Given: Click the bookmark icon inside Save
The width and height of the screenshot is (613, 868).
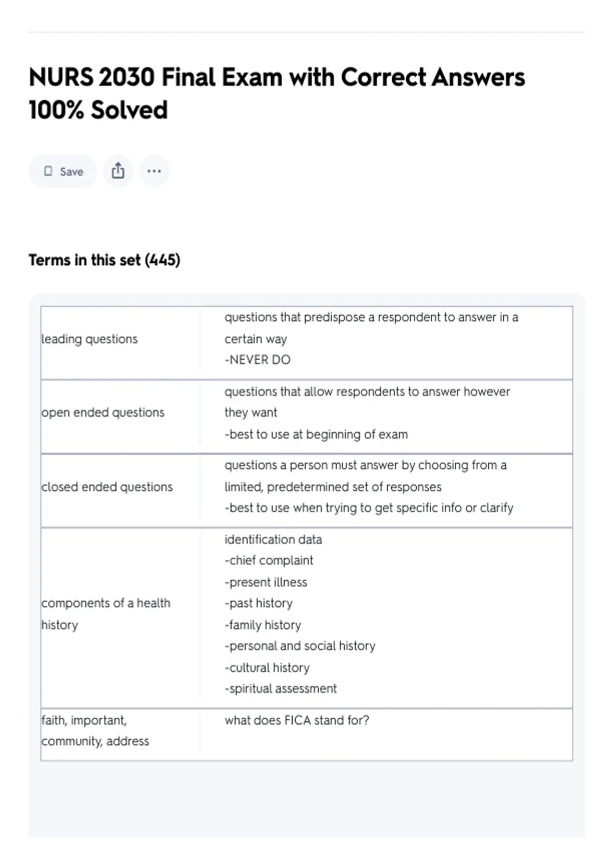Looking at the screenshot, I should click(48, 172).
